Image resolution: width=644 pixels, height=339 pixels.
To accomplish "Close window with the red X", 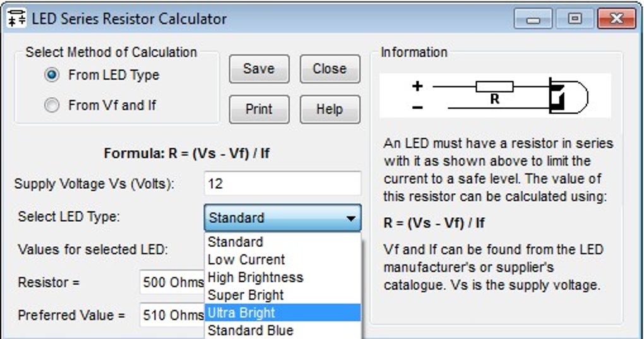I will (x=616, y=19).
